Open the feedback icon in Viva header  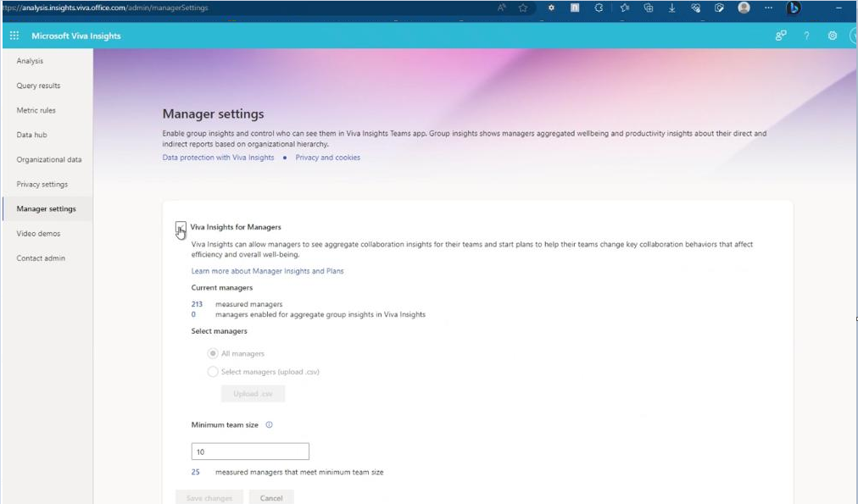(780, 36)
